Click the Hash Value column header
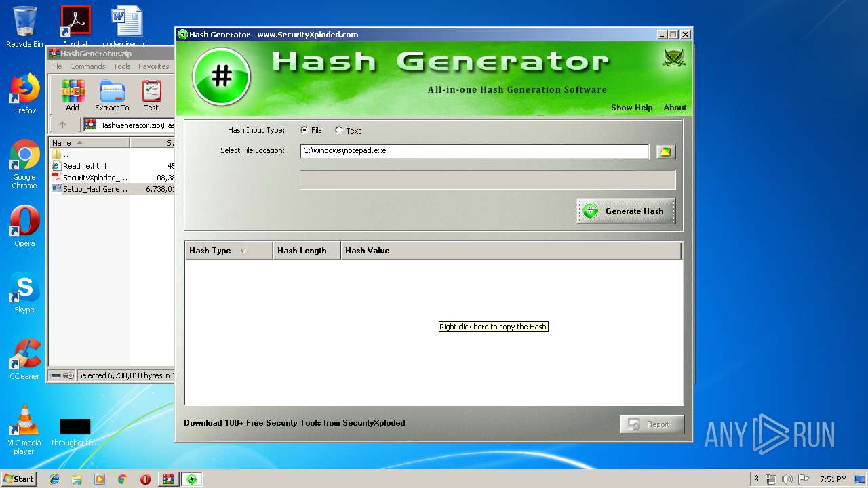The image size is (868, 488). tap(511, 251)
